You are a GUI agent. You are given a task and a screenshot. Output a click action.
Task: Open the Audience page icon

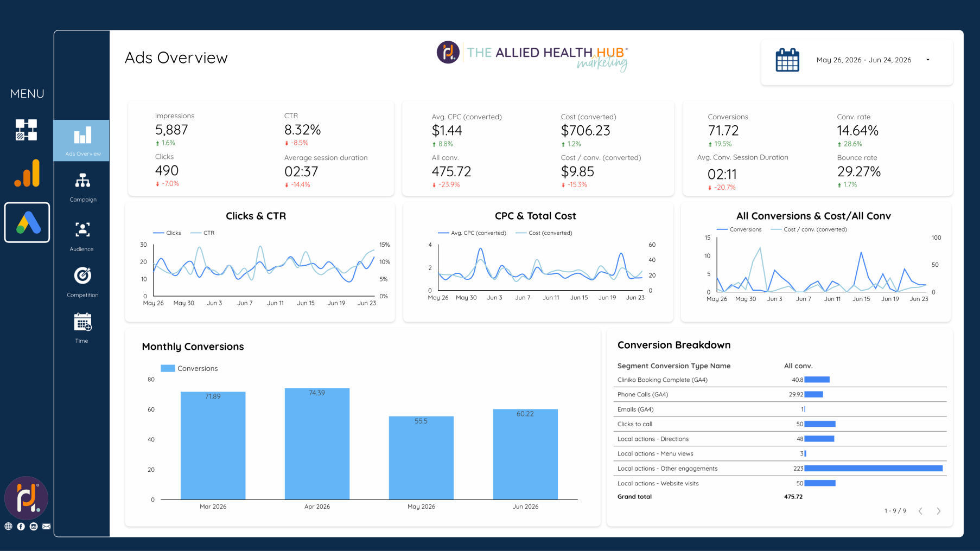(82, 229)
